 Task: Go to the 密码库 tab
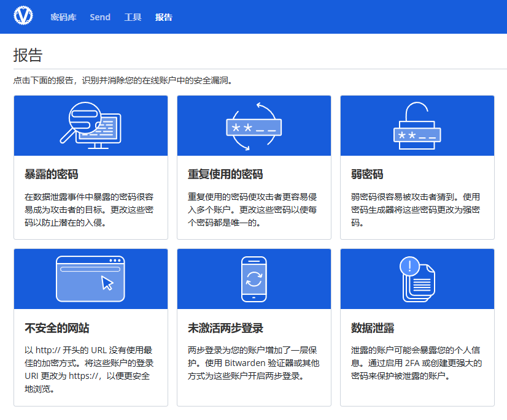click(x=63, y=17)
